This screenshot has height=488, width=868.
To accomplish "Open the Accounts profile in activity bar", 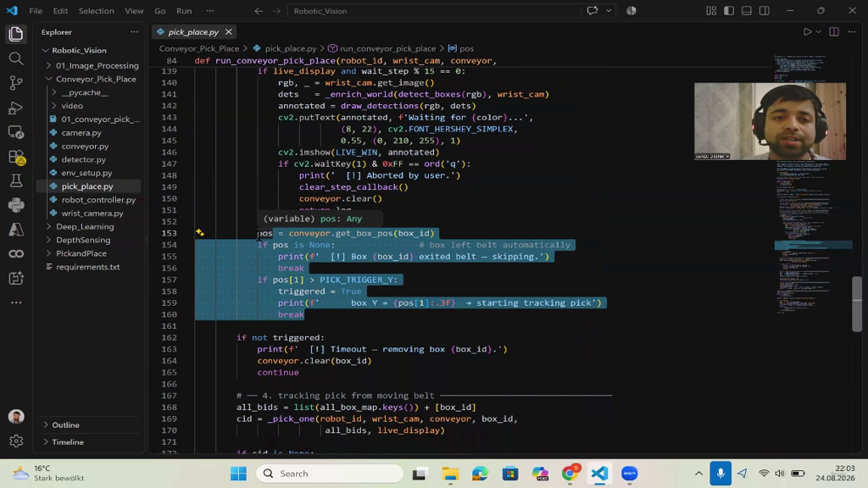I will [16, 417].
